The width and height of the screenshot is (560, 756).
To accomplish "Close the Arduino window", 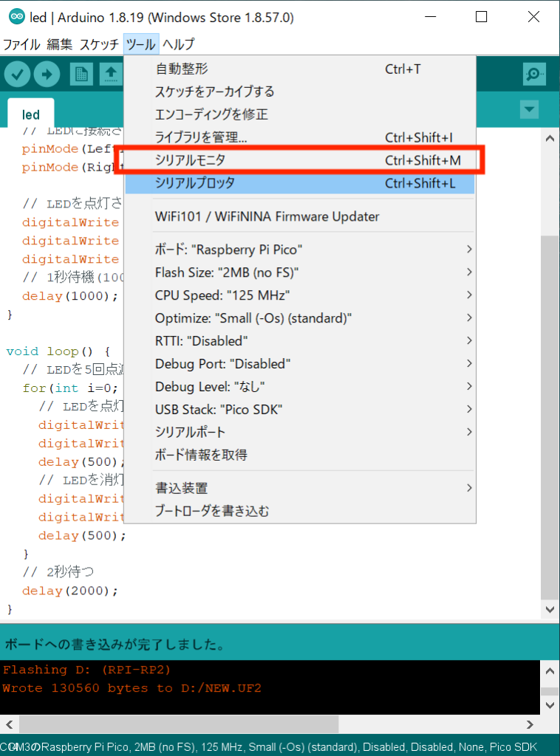I will 533,17.
